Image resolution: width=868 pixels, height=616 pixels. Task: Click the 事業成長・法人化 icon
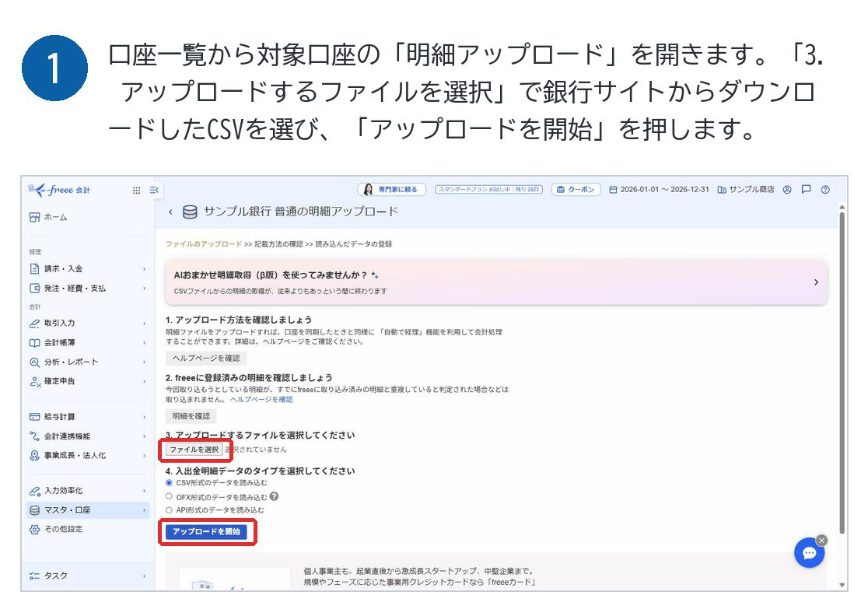click(34, 456)
